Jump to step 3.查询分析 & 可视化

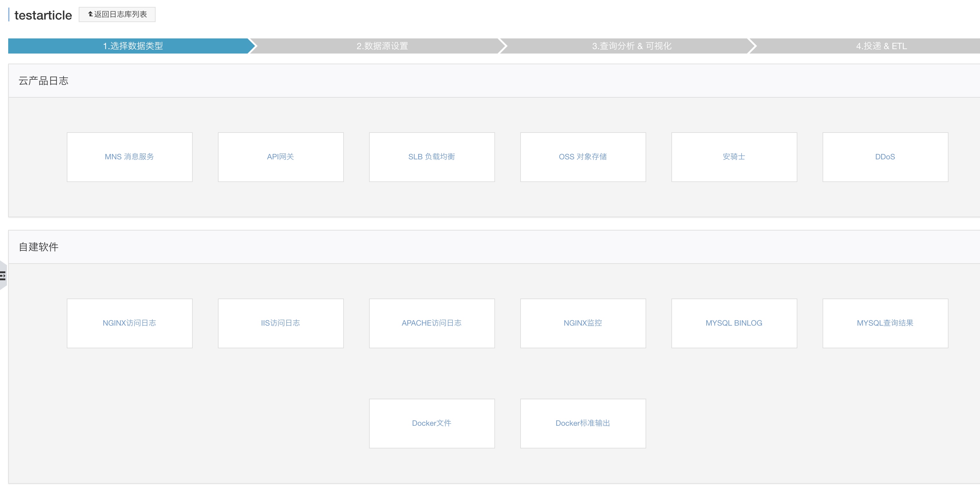point(631,46)
